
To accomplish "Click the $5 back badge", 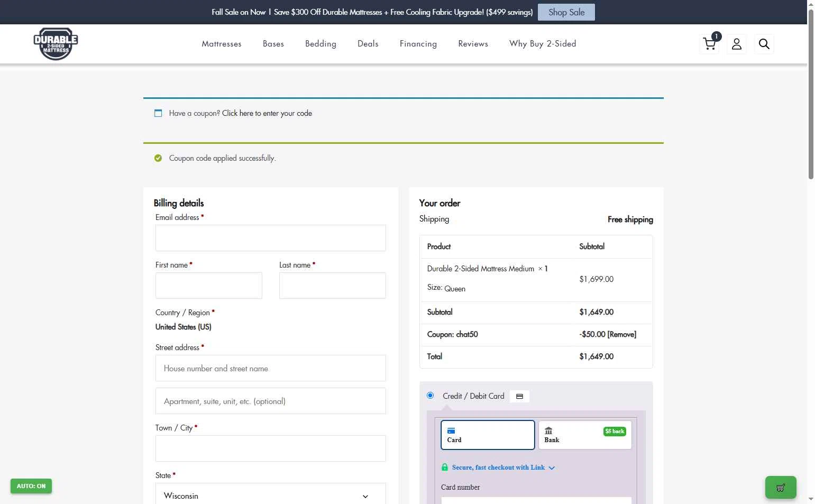I will point(615,432).
